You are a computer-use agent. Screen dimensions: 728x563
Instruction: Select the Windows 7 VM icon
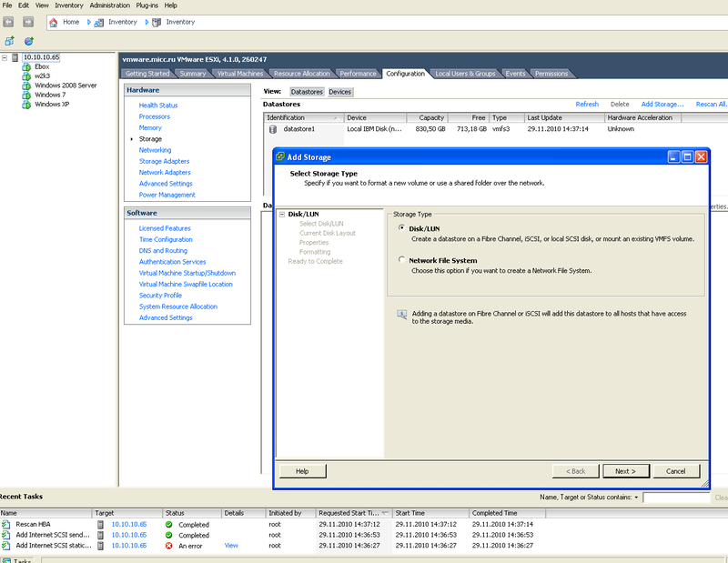point(27,95)
